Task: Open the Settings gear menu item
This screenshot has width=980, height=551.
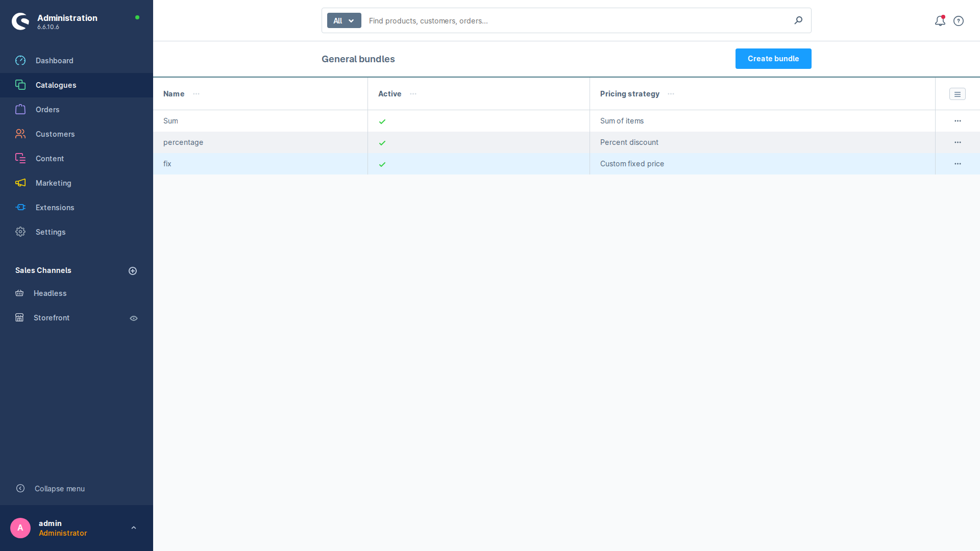Action: (x=51, y=232)
